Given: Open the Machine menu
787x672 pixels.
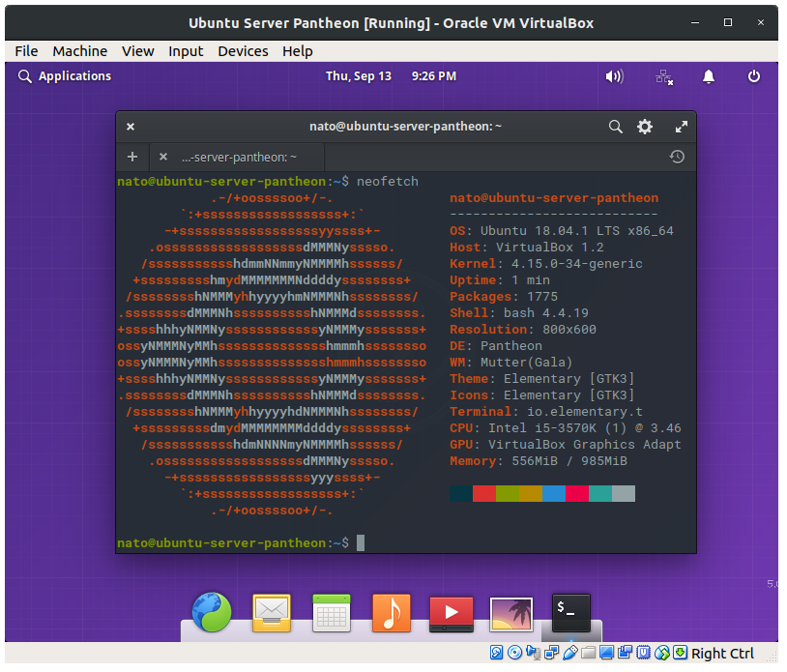Looking at the screenshot, I should [80, 51].
